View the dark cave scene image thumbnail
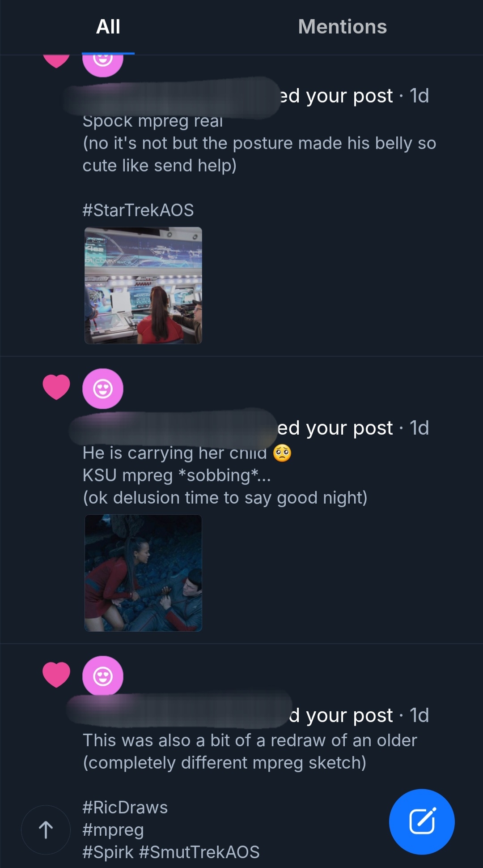483x868 pixels. pos(143,573)
